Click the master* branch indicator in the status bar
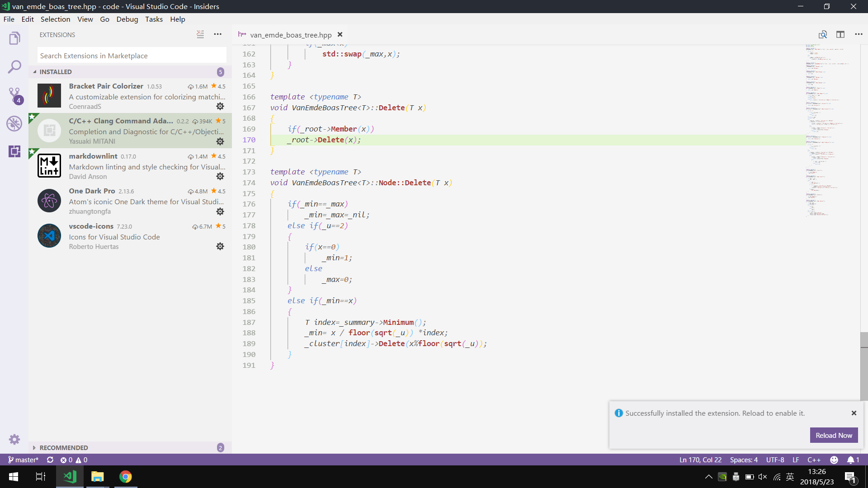 coord(23,460)
